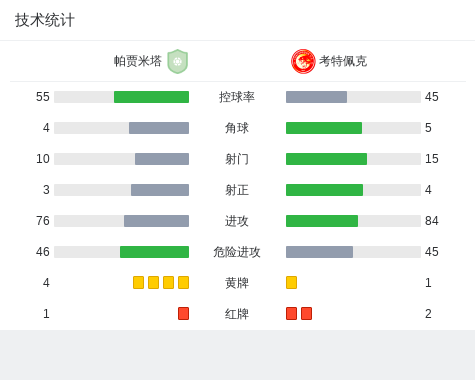Image resolution: width=475 pixels, height=380 pixels.
Task: Click the 红牌 row label
Action: tap(237, 314)
